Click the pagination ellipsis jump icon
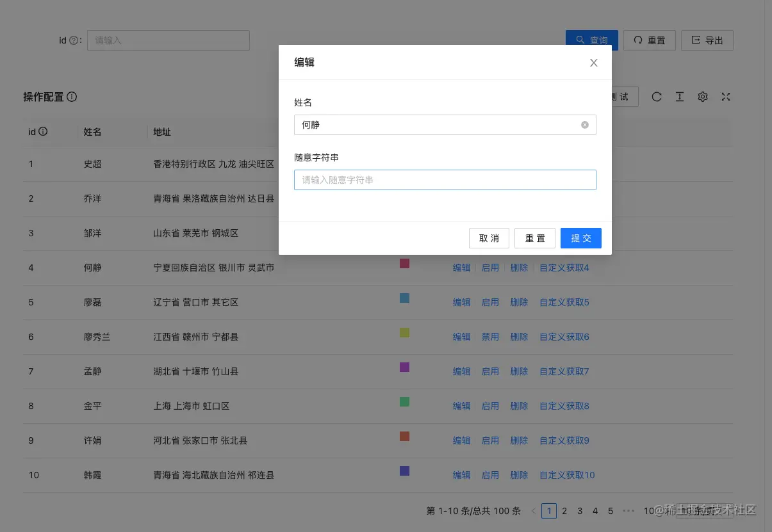Viewport: 772px width, 532px height. (628, 511)
